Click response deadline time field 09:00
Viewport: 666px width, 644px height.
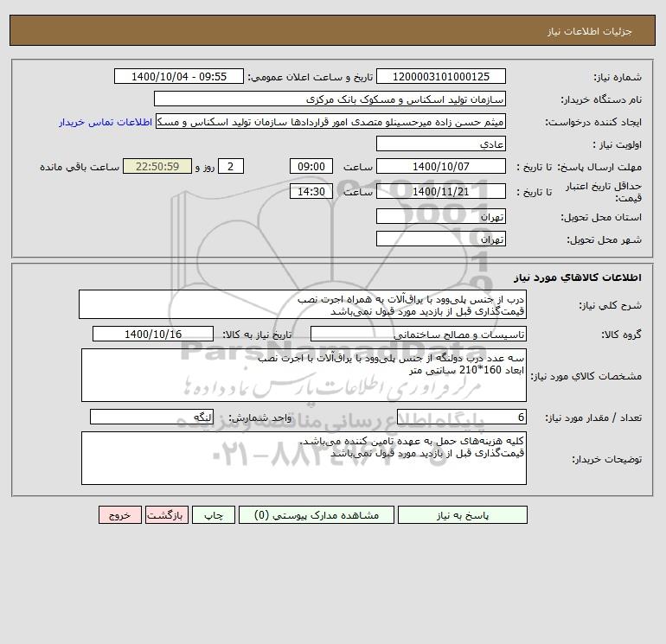(x=311, y=167)
